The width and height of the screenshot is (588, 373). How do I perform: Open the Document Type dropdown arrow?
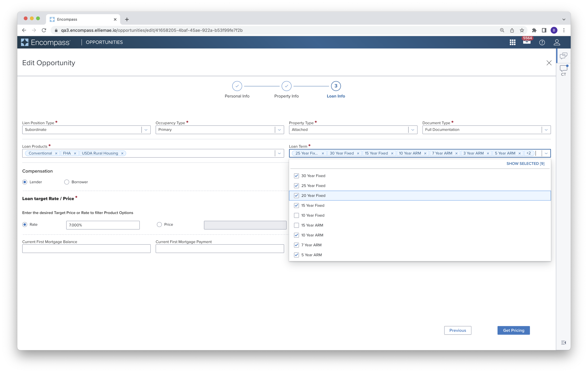(546, 130)
